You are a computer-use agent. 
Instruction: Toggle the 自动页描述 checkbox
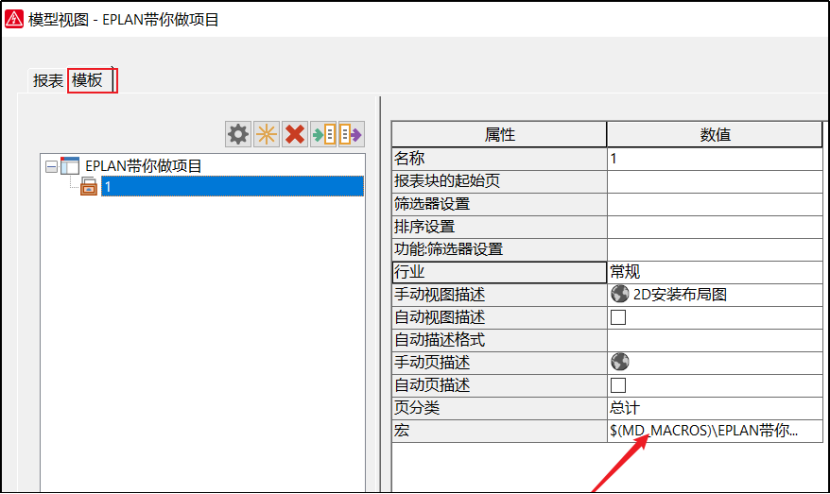pyautogui.click(x=618, y=385)
